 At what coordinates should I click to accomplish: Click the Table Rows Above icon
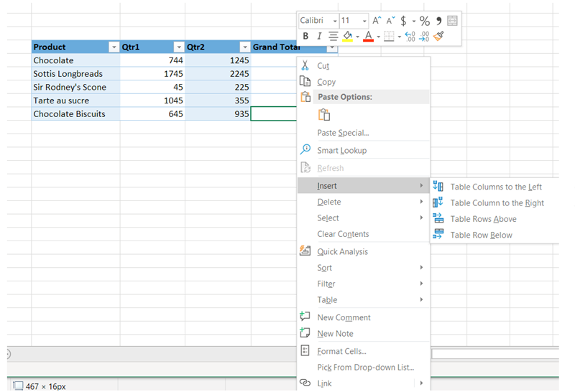[x=438, y=219]
